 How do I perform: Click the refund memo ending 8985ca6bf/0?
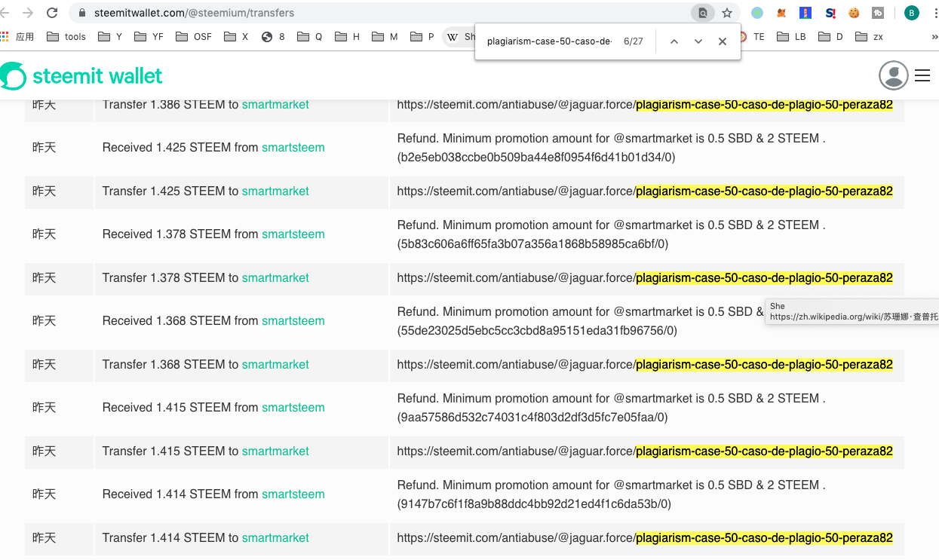(611, 234)
